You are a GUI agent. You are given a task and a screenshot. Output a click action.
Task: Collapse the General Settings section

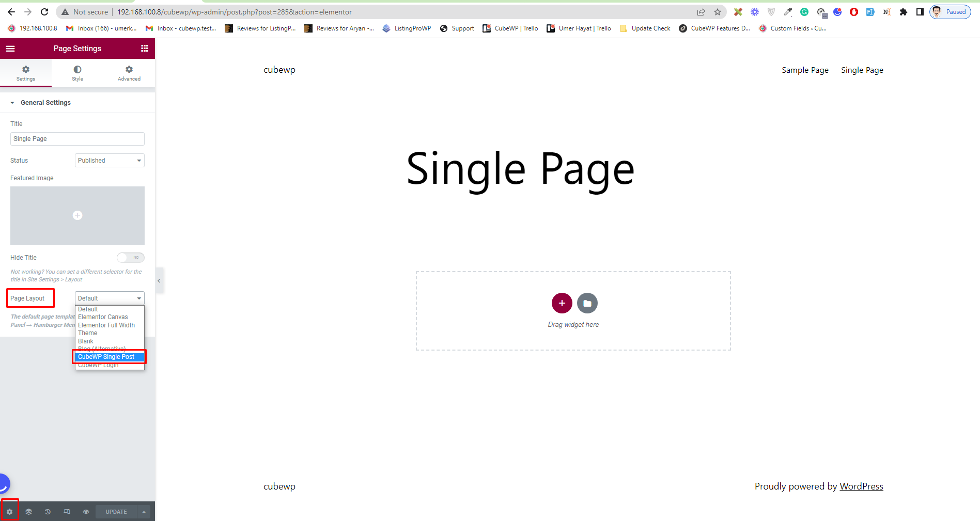click(x=77, y=103)
